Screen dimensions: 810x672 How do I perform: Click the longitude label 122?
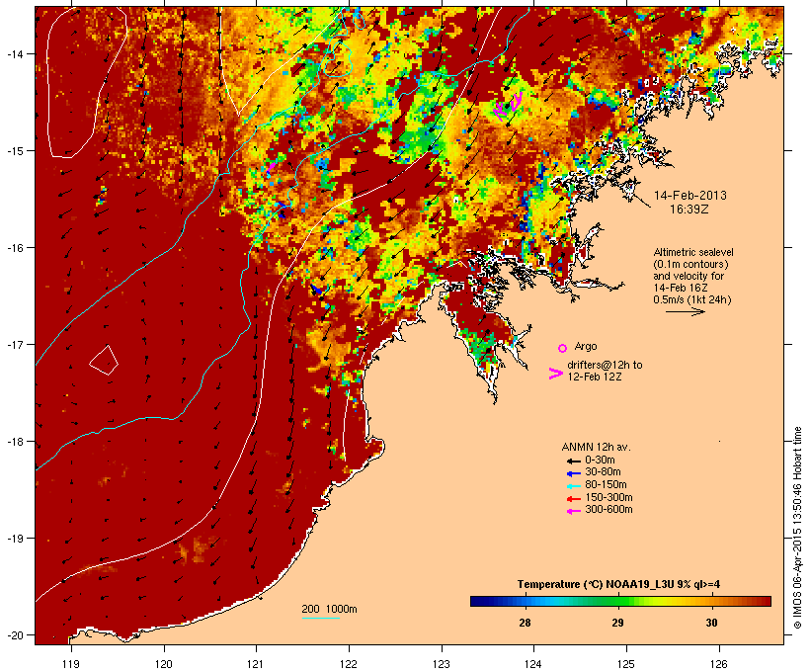tap(349, 664)
